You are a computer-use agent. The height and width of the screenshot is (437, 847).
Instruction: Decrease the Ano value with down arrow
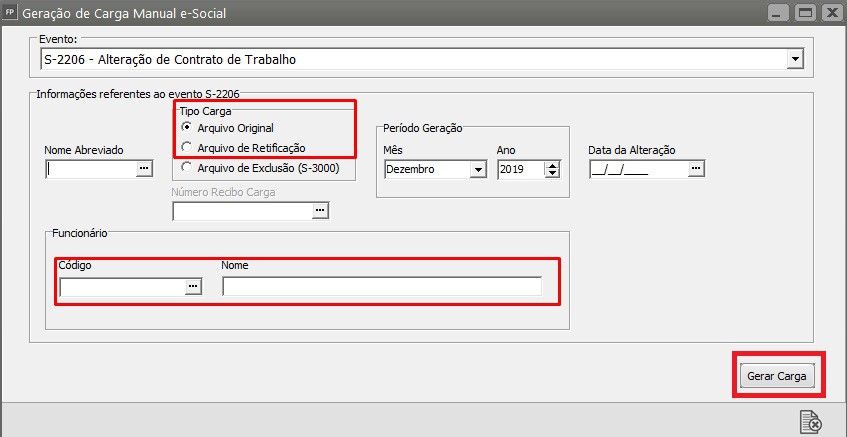[x=552, y=174]
